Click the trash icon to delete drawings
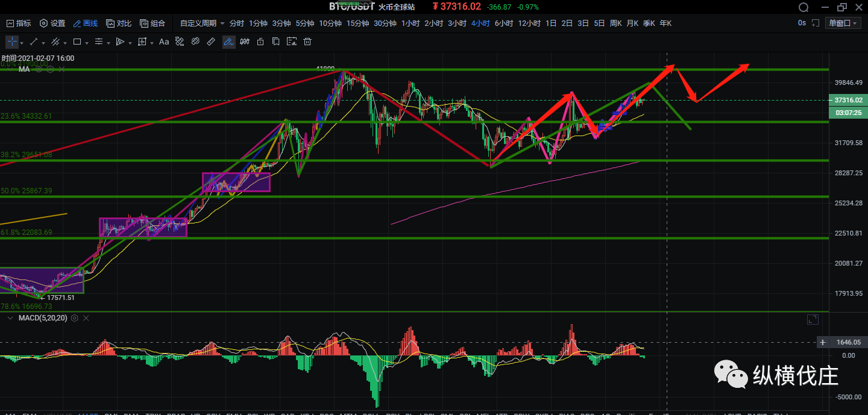This screenshot has height=415, width=868. 307,42
